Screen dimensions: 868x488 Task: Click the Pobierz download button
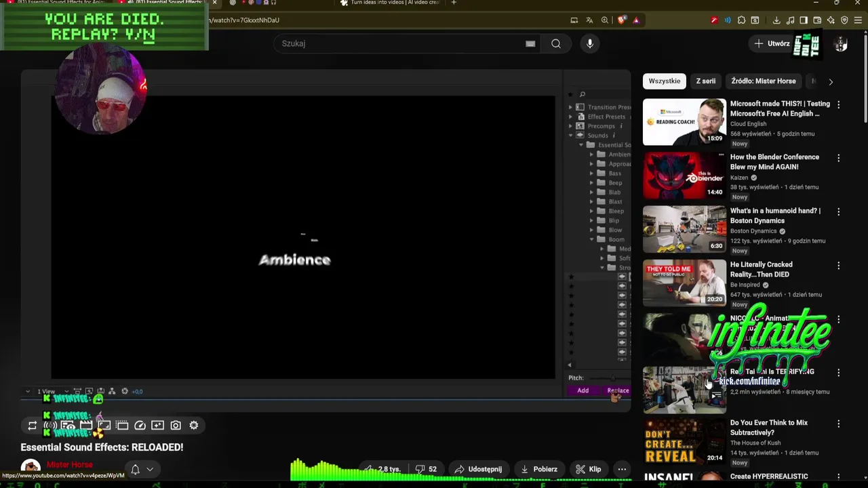point(539,469)
